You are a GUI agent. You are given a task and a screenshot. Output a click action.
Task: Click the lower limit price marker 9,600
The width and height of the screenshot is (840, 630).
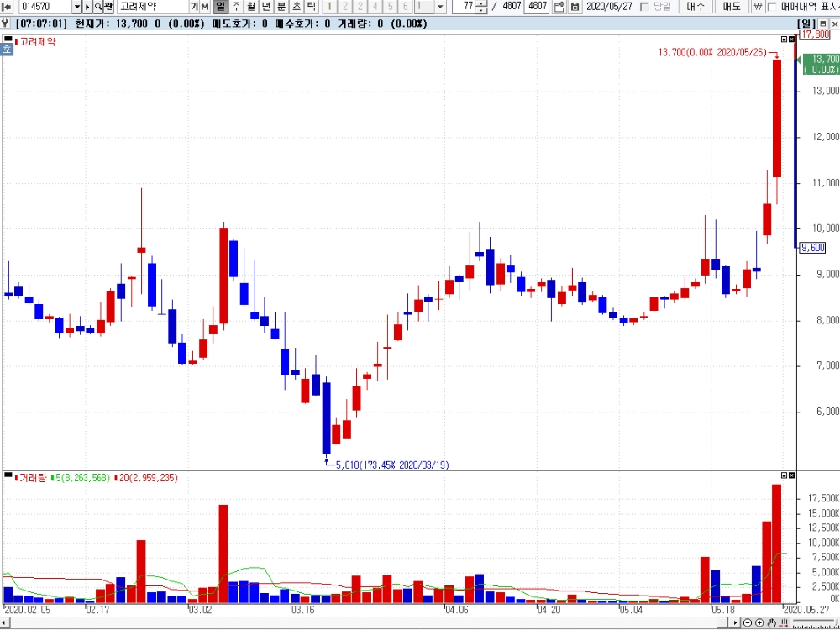812,248
